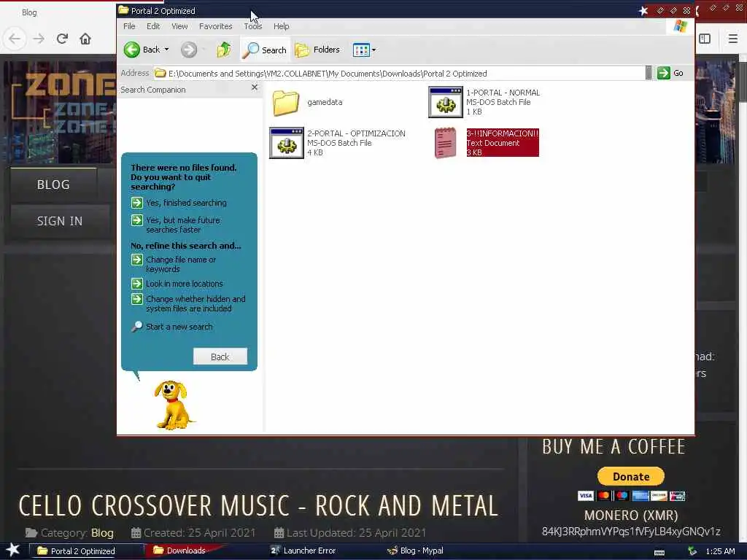This screenshot has height=560, width=747.
Task: Go up one folder level
Action: tap(223, 50)
